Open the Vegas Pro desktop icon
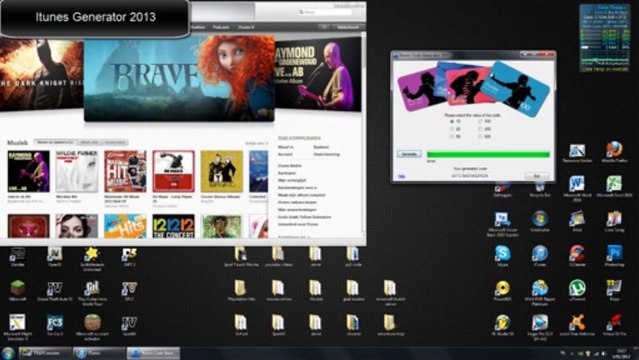Image resolution: width=639 pixels, height=360 pixels. coord(540,326)
